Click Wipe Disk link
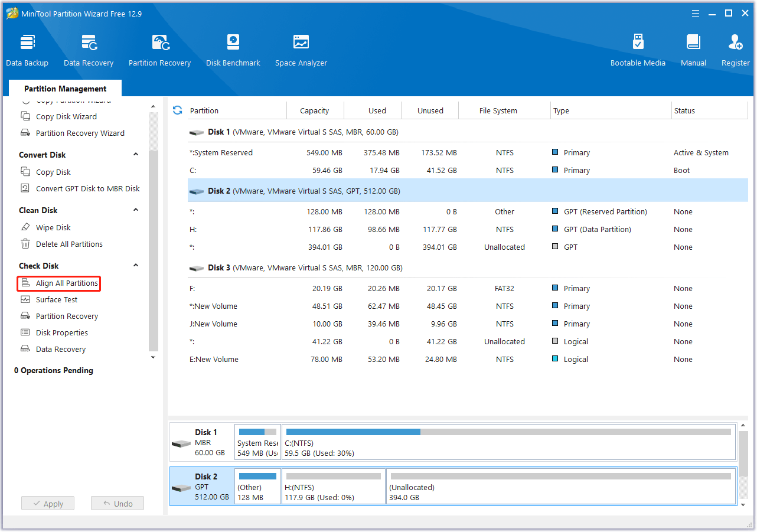Image resolution: width=757 pixels, height=532 pixels. [x=53, y=227]
